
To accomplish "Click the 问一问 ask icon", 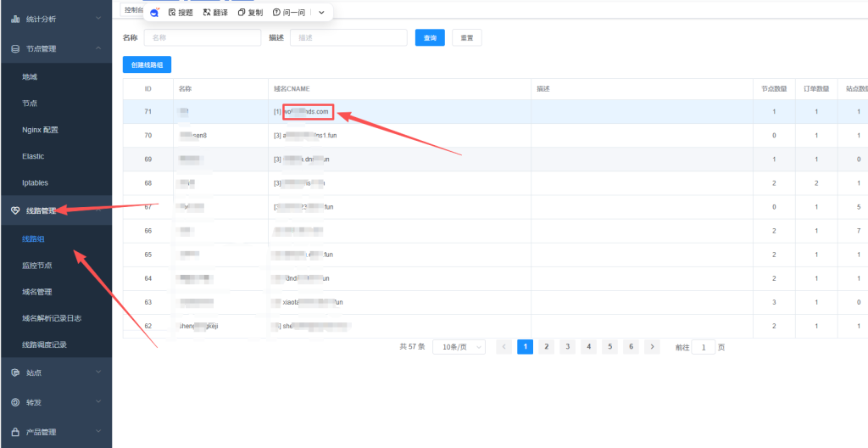I will point(276,13).
